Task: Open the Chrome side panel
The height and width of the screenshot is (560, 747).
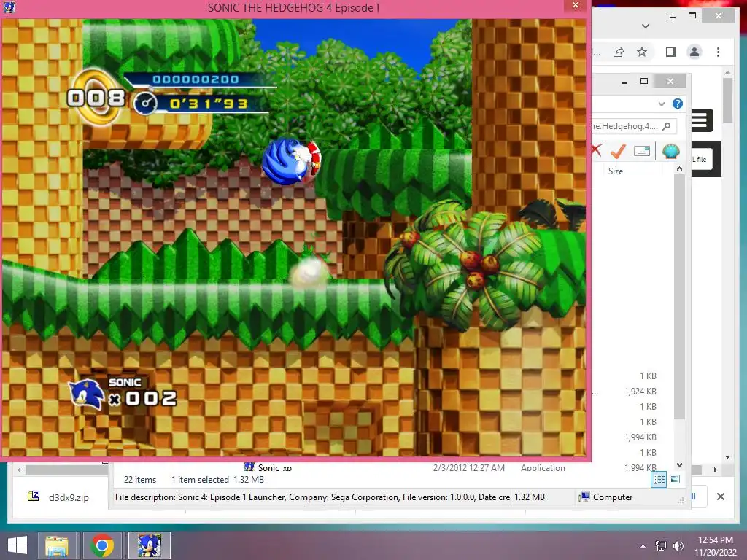Action: click(x=671, y=52)
